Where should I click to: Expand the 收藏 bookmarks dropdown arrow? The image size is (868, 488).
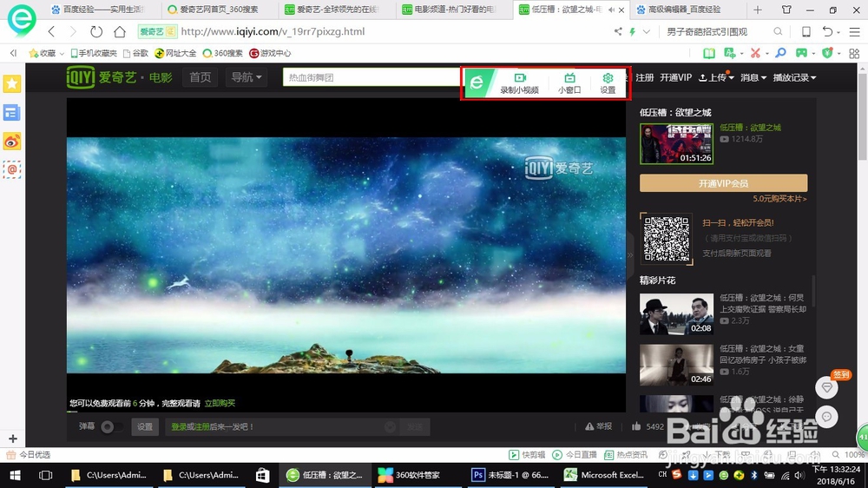click(x=62, y=54)
